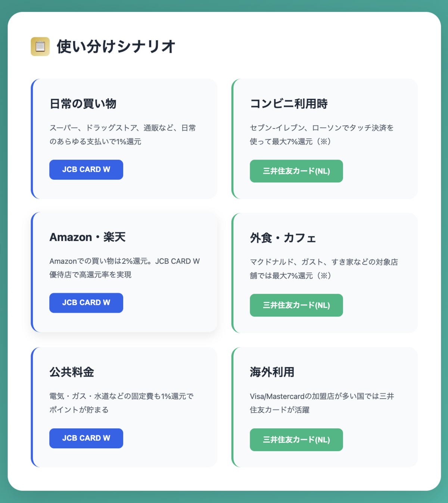Click the Visa/Mastercard description in 海外利用 card
Viewport: 448px width, 503px height.
(322, 403)
